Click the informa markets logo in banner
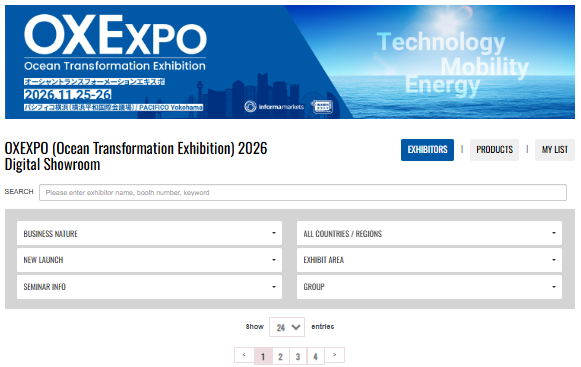This screenshot has width=581, height=367. tap(274, 107)
